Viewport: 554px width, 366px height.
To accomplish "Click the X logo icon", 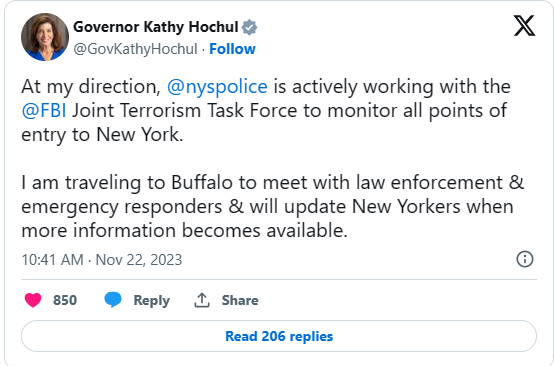I will (524, 25).
